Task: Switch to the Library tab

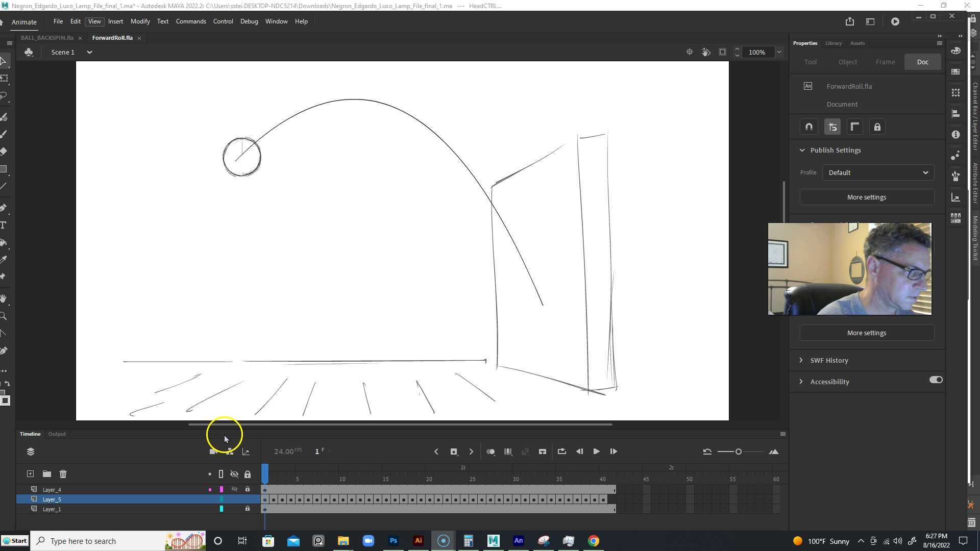Action: coord(833,43)
